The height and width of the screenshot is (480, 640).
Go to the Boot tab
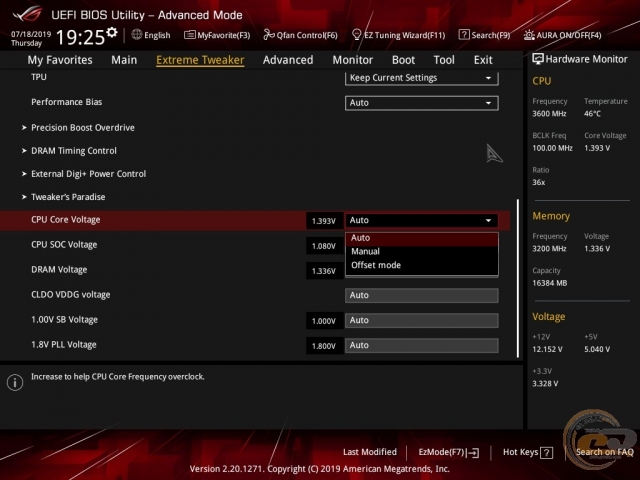[403, 60]
